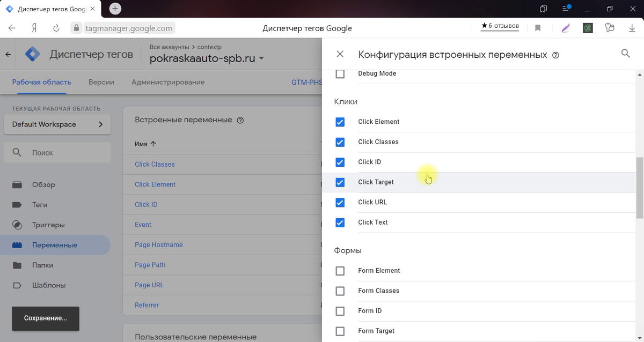Enable the Form Element checkbox

click(340, 271)
